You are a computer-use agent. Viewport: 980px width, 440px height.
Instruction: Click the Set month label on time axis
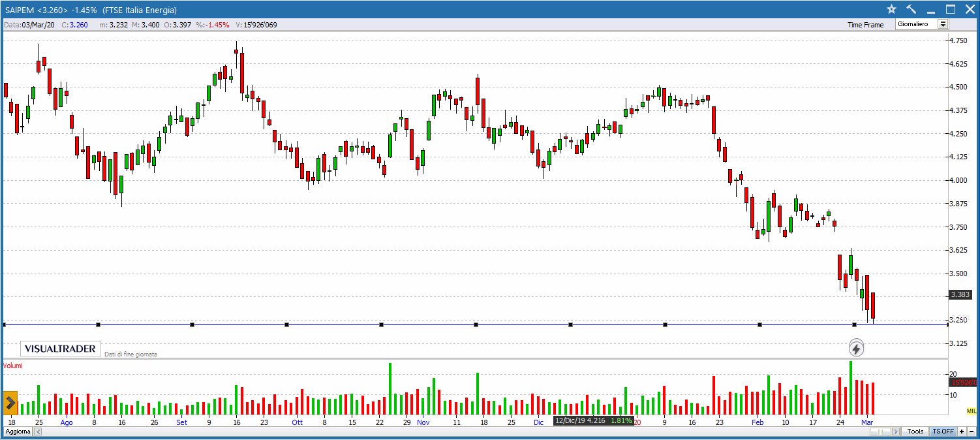[182, 422]
